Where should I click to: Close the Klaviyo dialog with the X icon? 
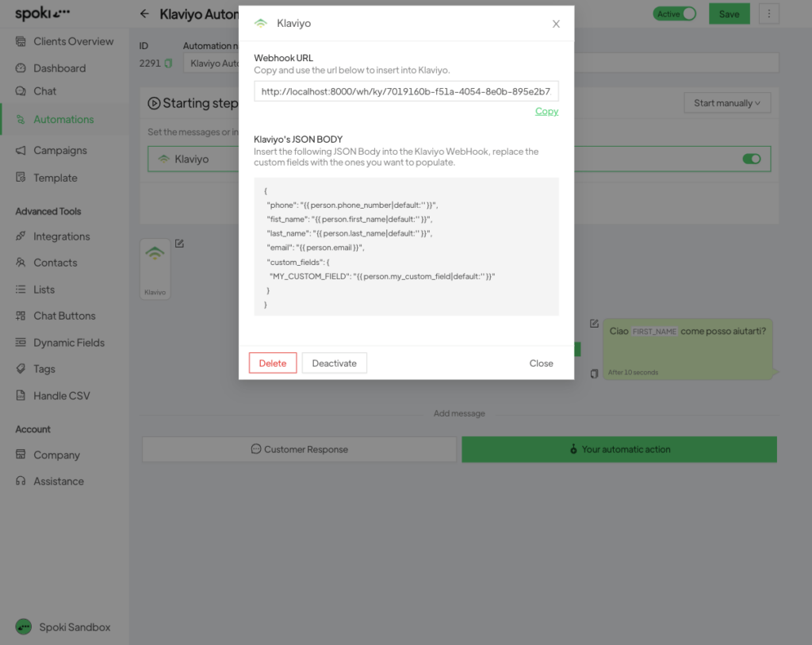point(556,24)
